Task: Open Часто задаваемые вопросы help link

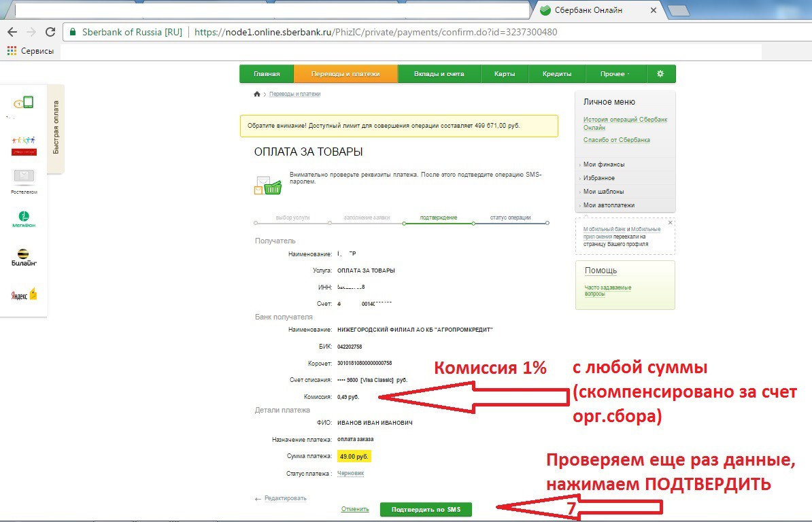Action: point(608,290)
